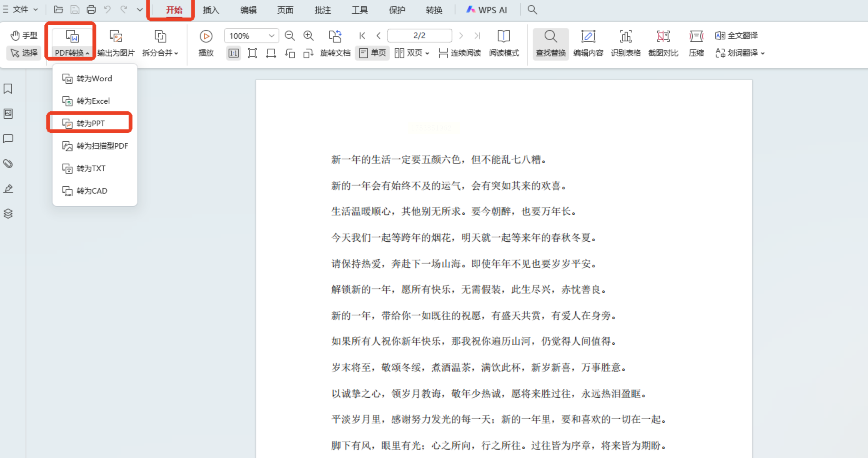Switch to the 插入 tab
The image size is (868, 458).
(211, 10)
